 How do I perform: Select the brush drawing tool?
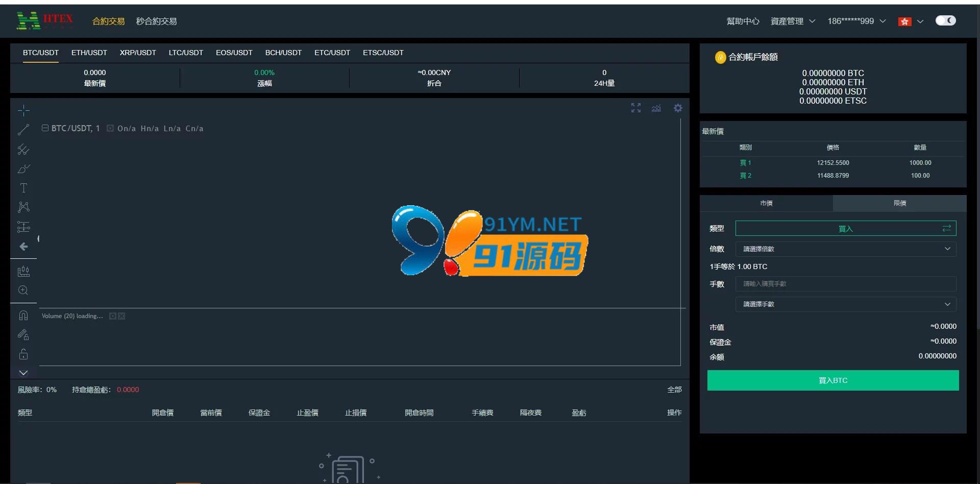pyautogui.click(x=23, y=168)
